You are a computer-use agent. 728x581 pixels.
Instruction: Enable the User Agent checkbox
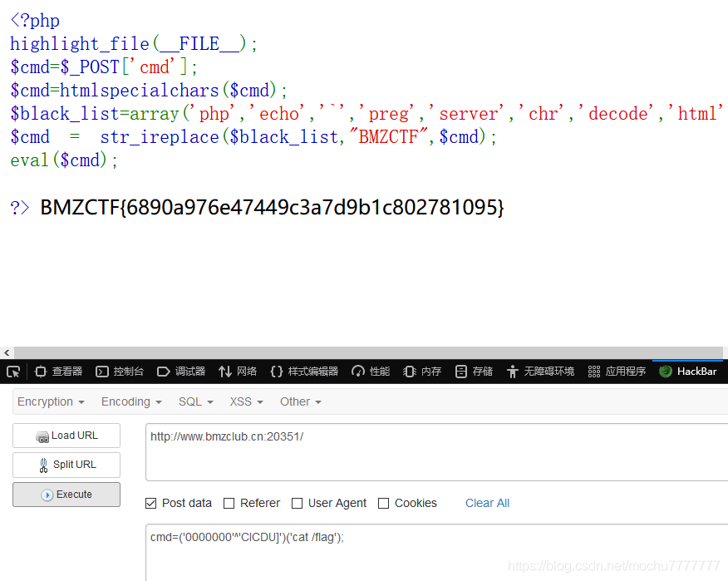298,504
